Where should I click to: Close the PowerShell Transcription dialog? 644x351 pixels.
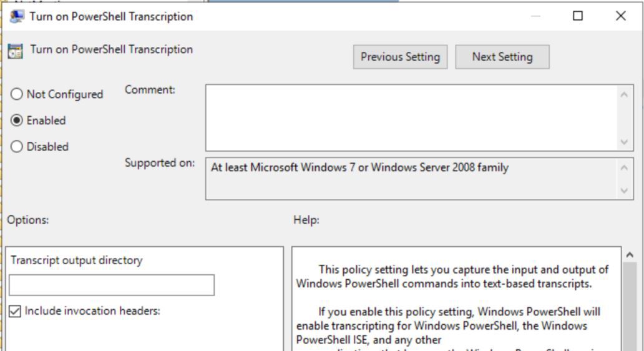tap(620, 16)
